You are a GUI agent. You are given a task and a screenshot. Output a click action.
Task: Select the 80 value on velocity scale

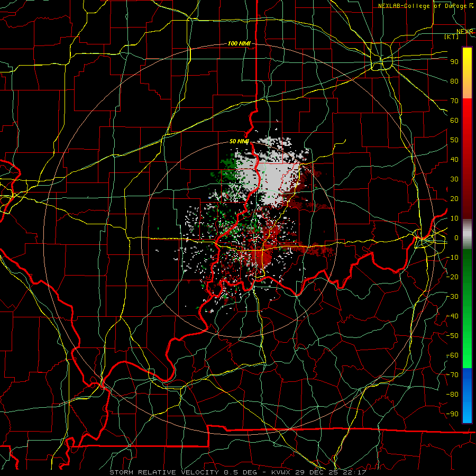pos(454,81)
